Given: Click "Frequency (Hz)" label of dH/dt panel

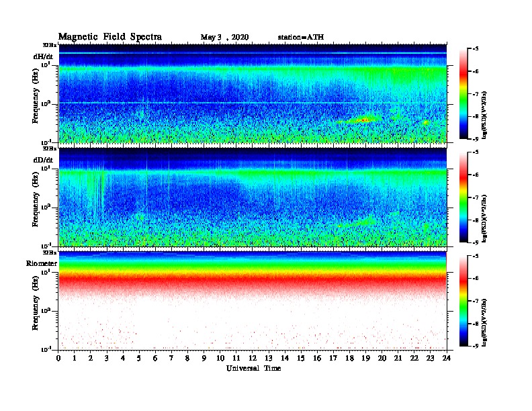Looking at the screenshot, I should [x=36, y=97].
